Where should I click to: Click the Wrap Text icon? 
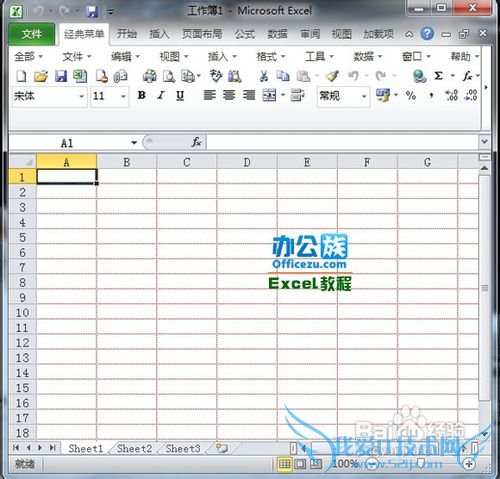297,95
